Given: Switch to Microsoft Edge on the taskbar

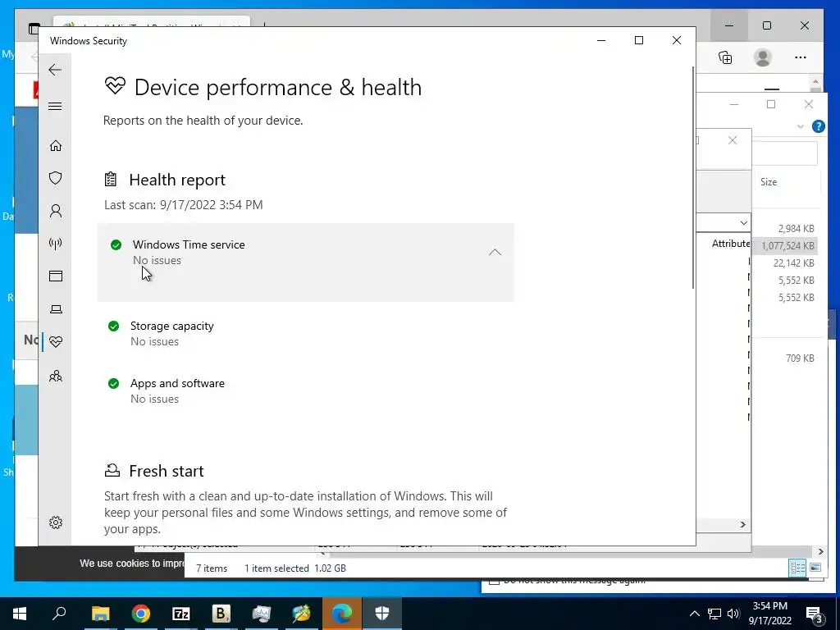Looking at the screenshot, I should click(x=341, y=614).
